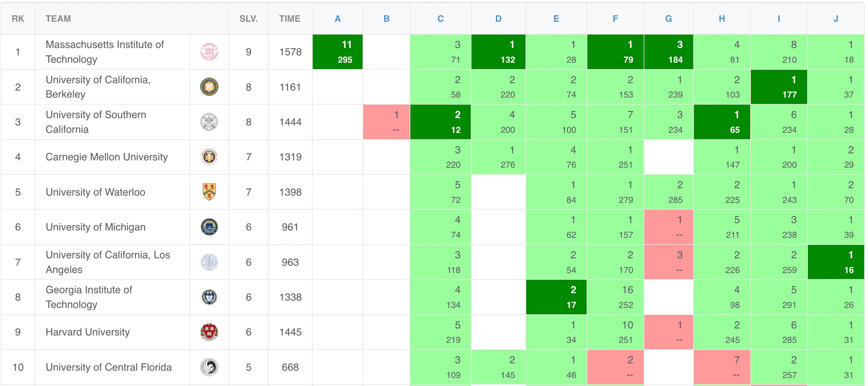Click the Harvard University crest icon
This screenshot has height=386, width=868.
pos(209,332)
